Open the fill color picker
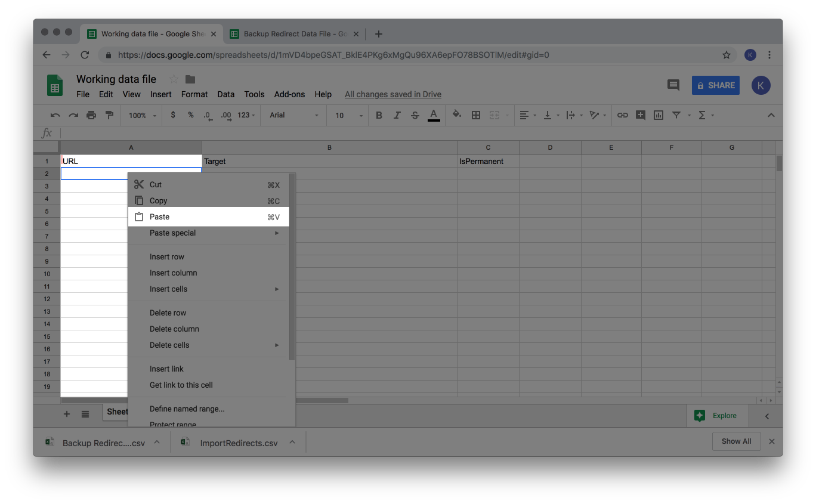This screenshot has width=816, height=504. [457, 115]
